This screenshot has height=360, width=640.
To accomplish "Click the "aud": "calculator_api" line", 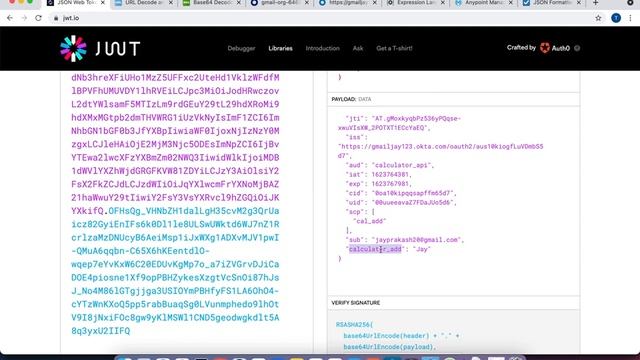I will click(390, 165).
